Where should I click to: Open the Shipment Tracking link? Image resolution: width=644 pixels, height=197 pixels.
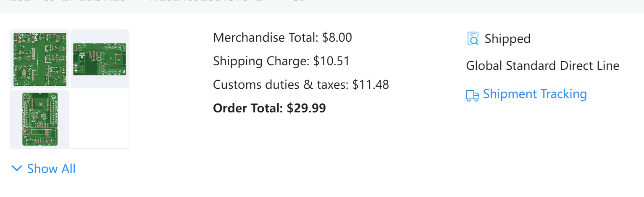tap(535, 94)
